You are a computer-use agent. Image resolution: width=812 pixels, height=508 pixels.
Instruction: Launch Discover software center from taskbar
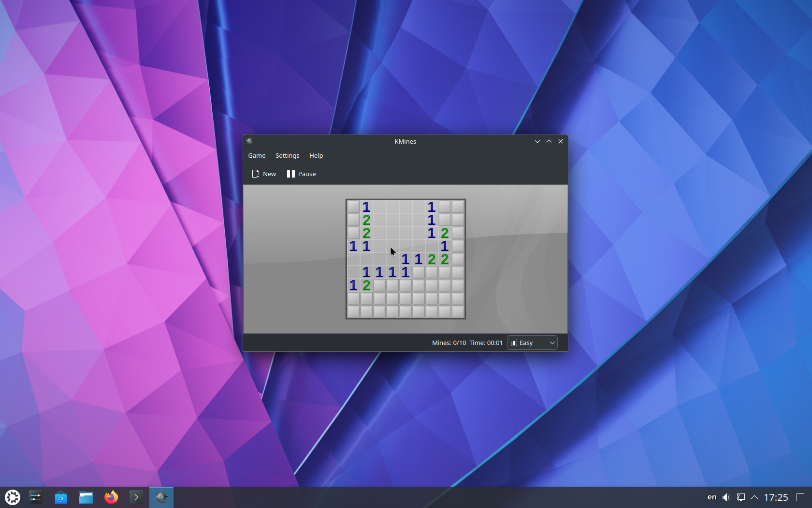(61, 497)
